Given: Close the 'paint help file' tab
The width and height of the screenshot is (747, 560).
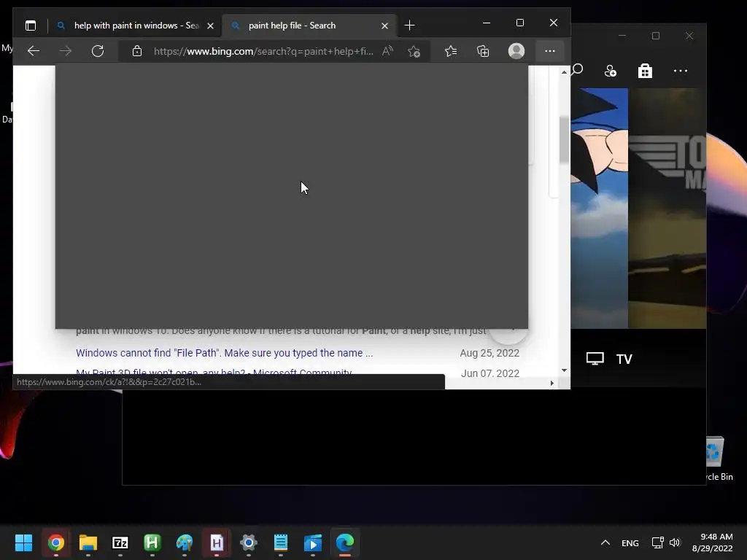Looking at the screenshot, I should coord(384,26).
